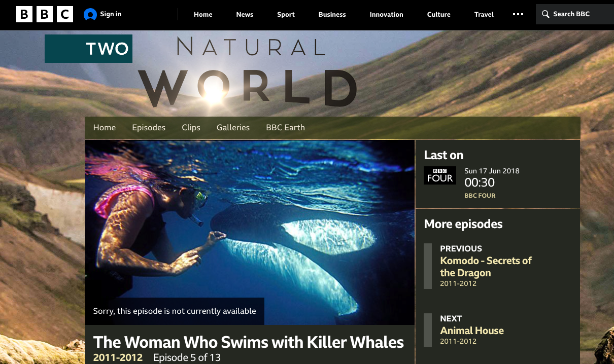Click the BBC logo in header
Viewport: 614px width, 364px height.
click(x=45, y=14)
